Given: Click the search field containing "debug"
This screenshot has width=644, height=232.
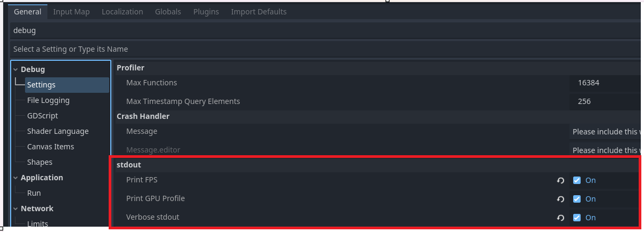Looking at the screenshot, I should coord(320,30).
